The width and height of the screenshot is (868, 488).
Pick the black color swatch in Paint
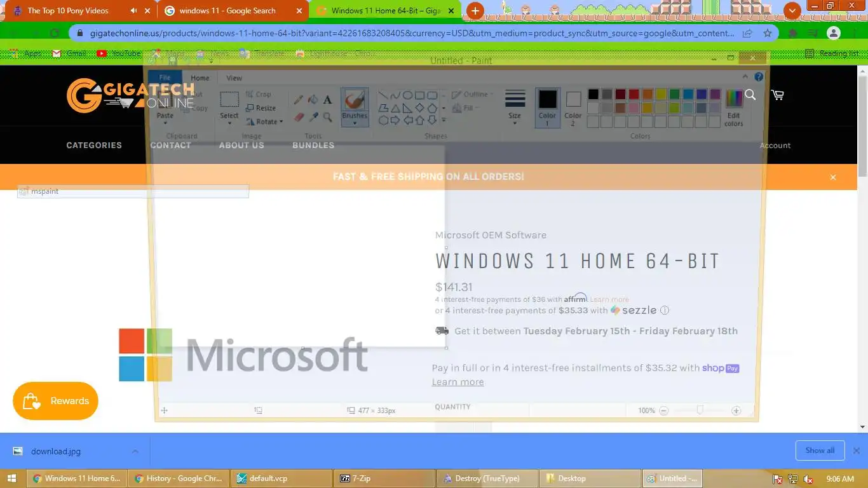coord(593,94)
